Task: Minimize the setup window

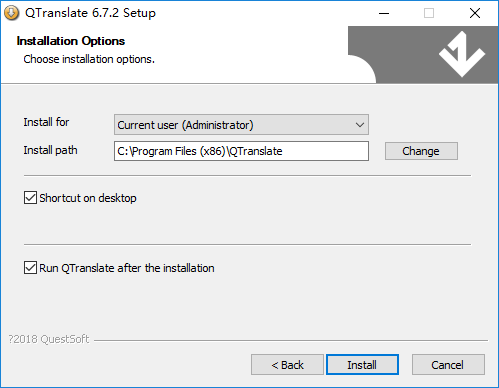Action: 384,13
